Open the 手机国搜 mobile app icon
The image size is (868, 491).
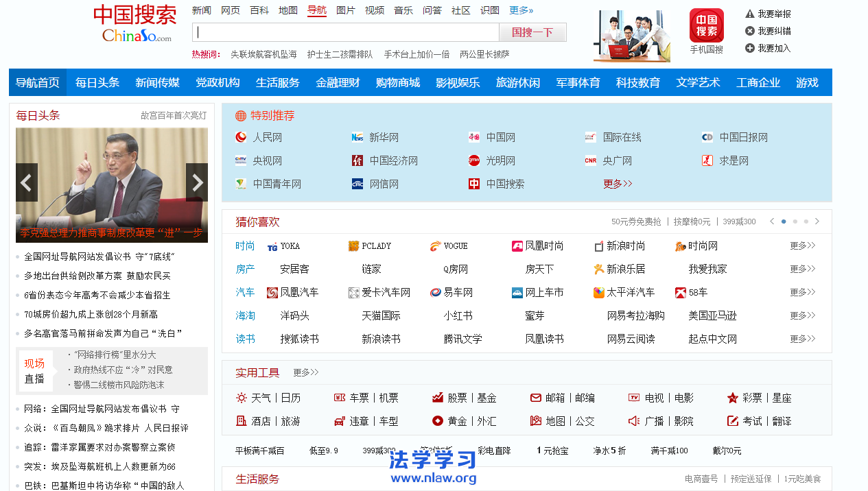coord(707,25)
